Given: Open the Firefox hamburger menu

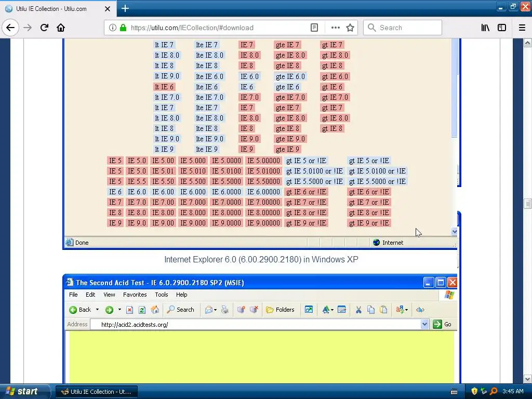Looking at the screenshot, I should [522, 28].
